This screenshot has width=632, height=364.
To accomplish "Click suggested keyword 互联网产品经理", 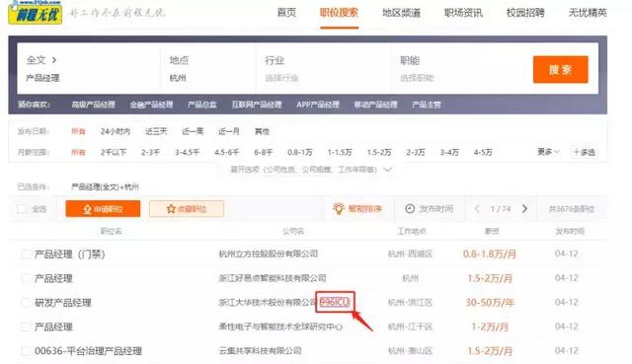I will [x=257, y=105].
